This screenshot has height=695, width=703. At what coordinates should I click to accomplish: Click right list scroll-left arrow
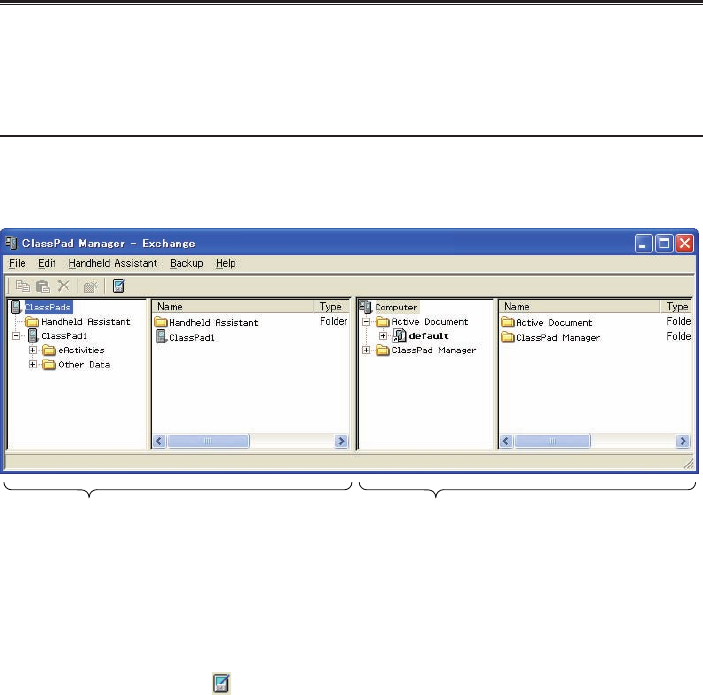tap(506, 441)
